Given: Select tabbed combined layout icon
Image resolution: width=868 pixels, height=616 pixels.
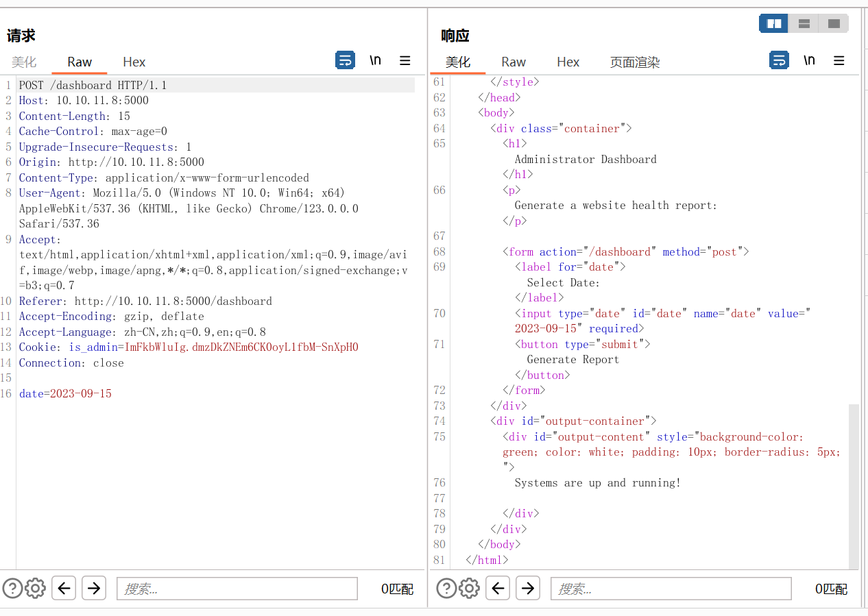Looking at the screenshot, I should tap(834, 24).
